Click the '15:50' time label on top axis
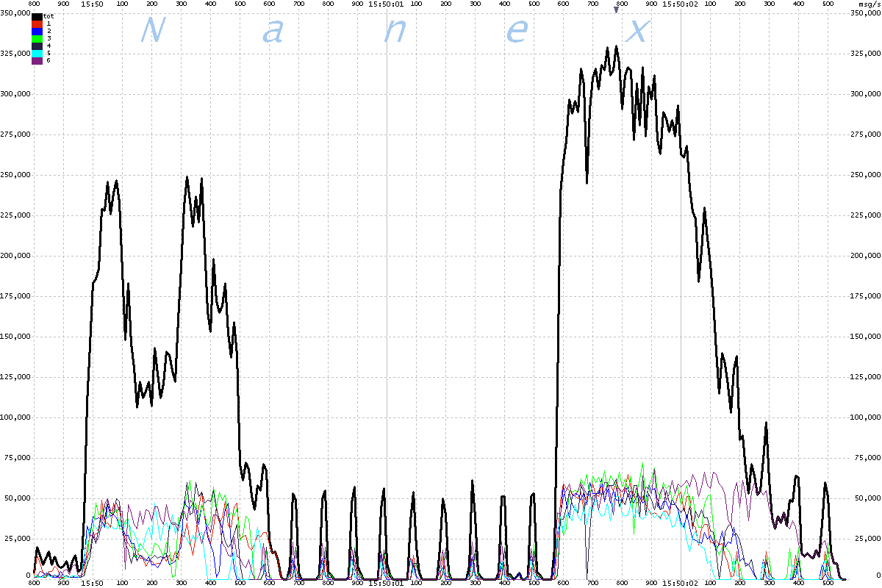The height and width of the screenshot is (588, 882). pos(93,4)
